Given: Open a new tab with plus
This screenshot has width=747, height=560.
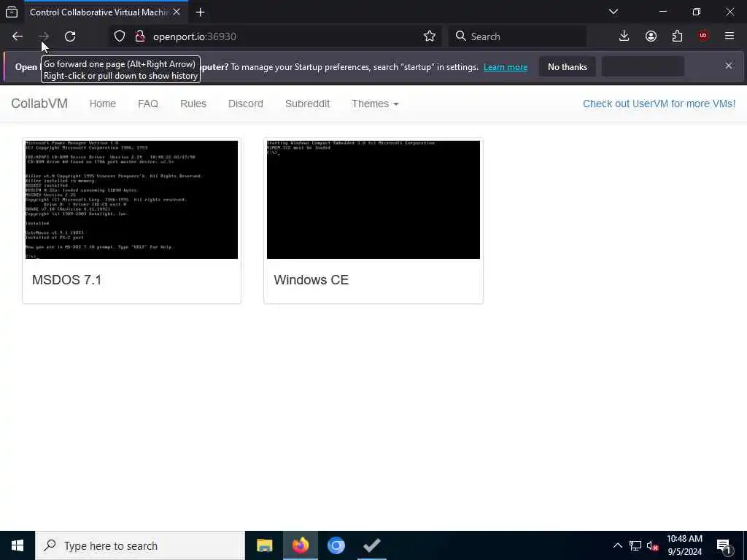Looking at the screenshot, I should [200, 12].
